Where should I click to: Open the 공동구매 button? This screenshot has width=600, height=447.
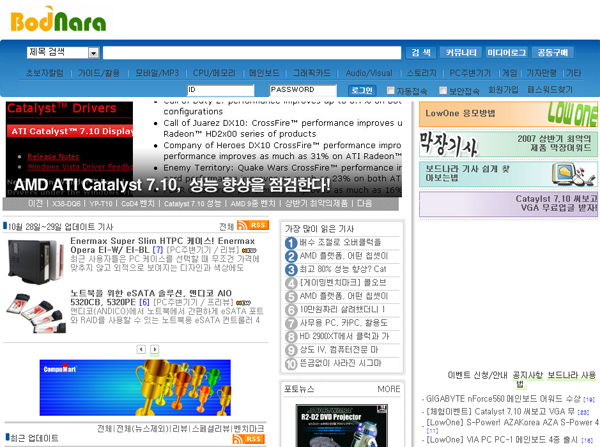(x=553, y=52)
